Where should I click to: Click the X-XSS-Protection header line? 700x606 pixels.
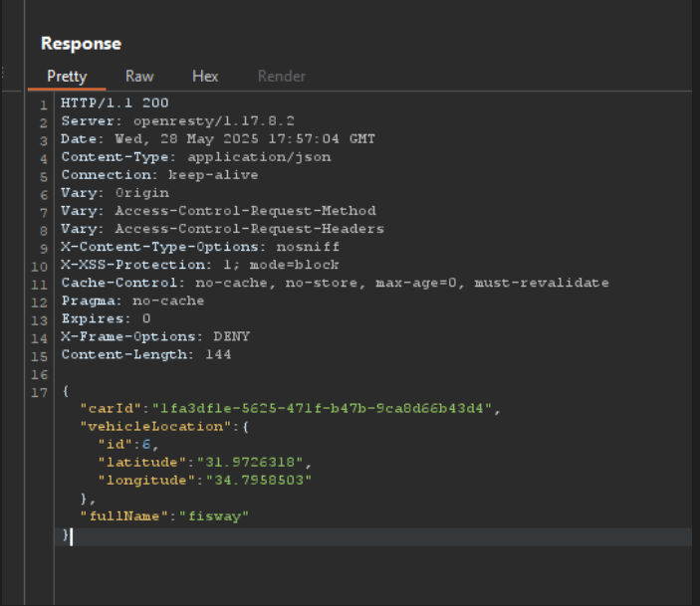click(x=200, y=265)
